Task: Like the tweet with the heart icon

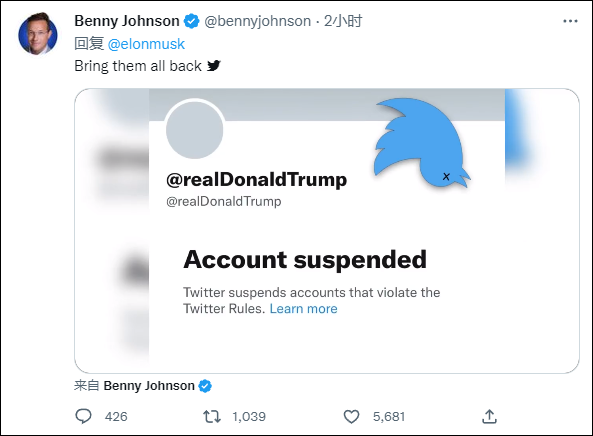Action: point(351,417)
